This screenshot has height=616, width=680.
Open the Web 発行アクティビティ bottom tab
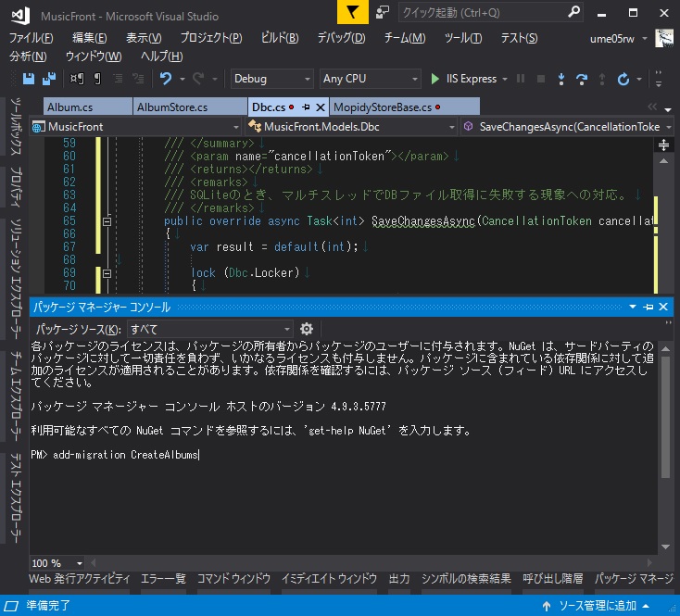[80, 579]
